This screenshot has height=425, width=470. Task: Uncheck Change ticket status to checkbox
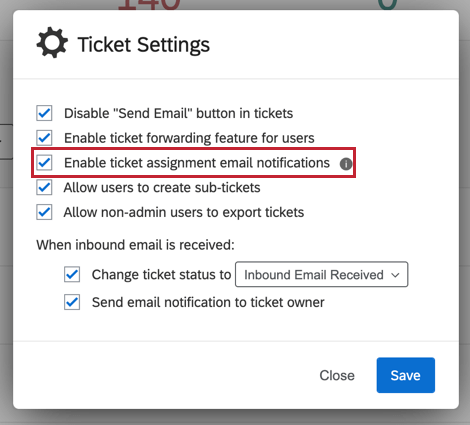pyautogui.click(x=72, y=274)
